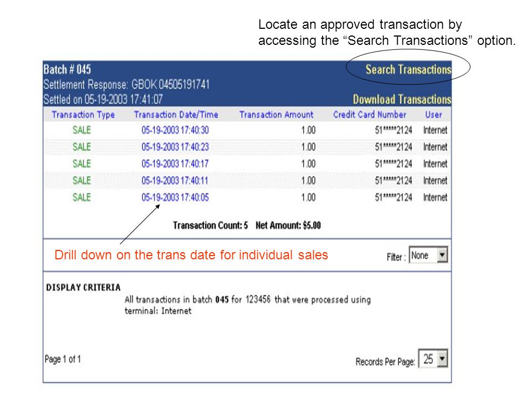Select SALE in the 17:40:30 row
532x399 pixels.
(x=82, y=130)
